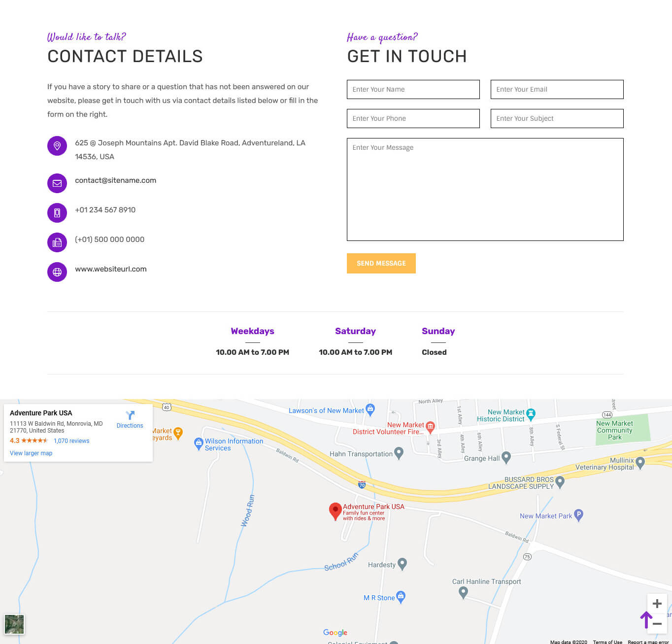Open the View larger map link
Viewport: 672px width, 644px height.
coord(31,453)
